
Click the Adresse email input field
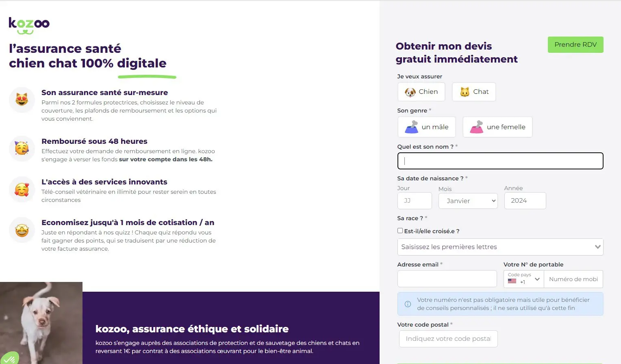pos(447,279)
